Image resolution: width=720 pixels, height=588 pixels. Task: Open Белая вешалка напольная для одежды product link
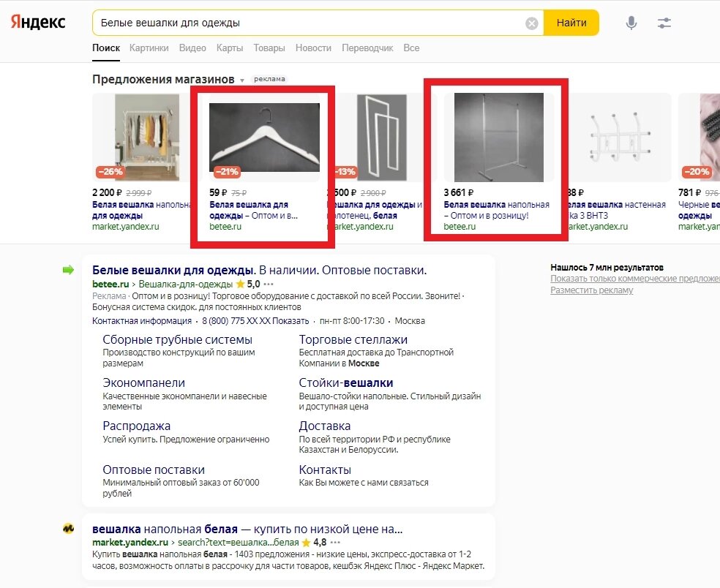140,210
